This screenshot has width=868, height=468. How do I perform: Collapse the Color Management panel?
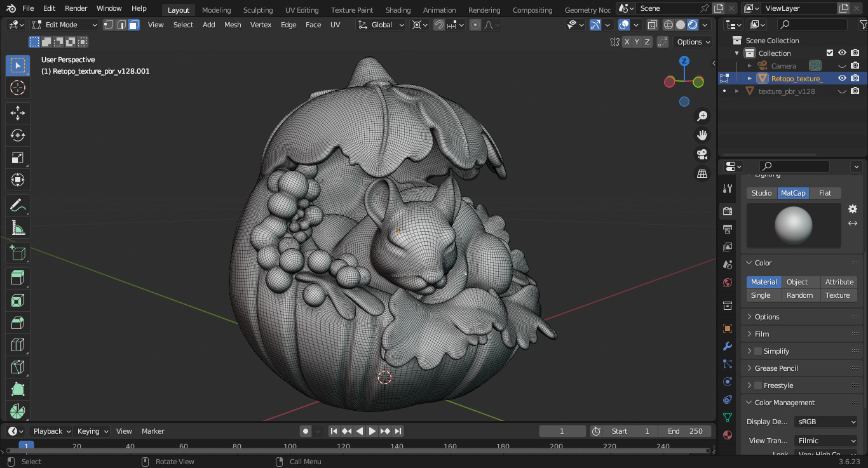point(784,403)
